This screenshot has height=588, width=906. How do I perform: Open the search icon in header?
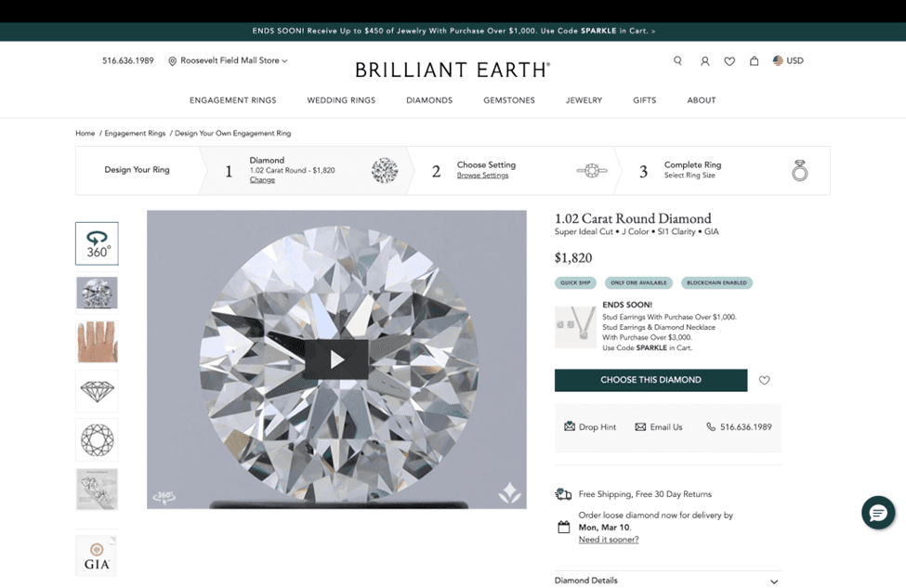coord(677,60)
